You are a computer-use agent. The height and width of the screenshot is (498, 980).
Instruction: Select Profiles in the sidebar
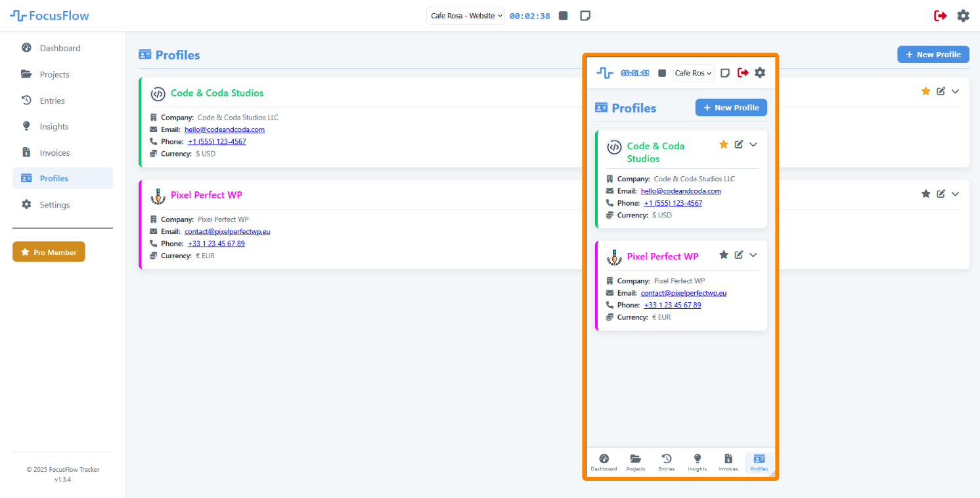coord(62,179)
